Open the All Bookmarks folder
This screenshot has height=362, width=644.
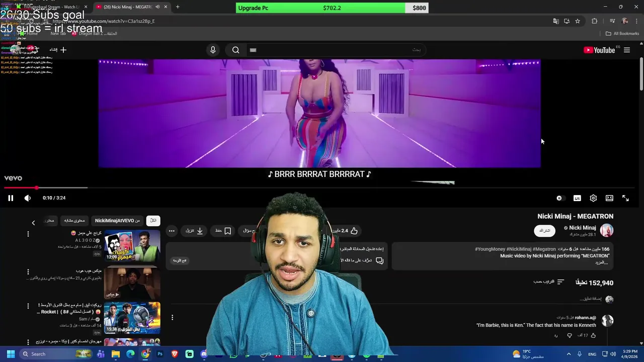622,34
